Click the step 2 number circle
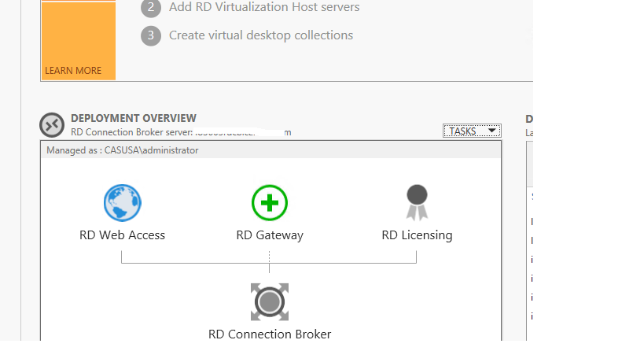The height and width of the screenshot is (362, 644). [151, 8]
